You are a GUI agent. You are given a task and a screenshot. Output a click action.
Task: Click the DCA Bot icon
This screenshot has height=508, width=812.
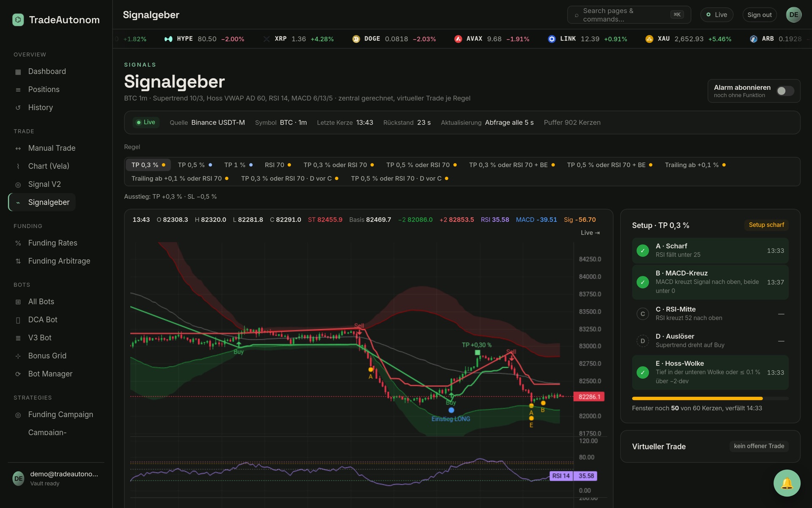point(18,320)
